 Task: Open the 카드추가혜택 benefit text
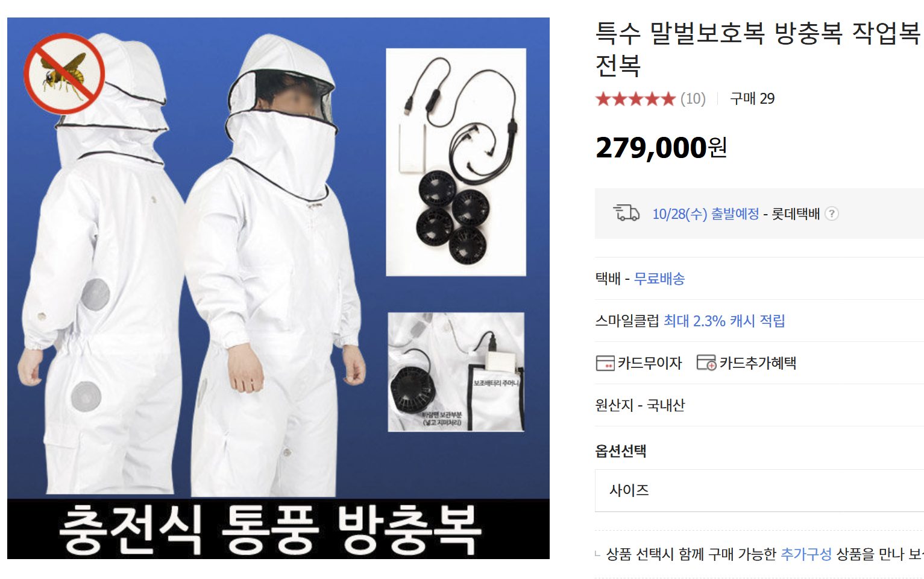coord(758,363)
